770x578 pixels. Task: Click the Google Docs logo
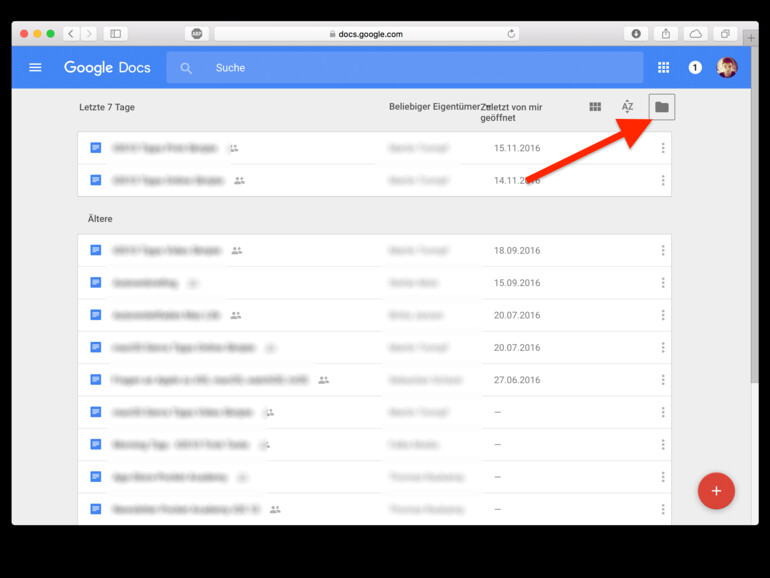[107, 68]
